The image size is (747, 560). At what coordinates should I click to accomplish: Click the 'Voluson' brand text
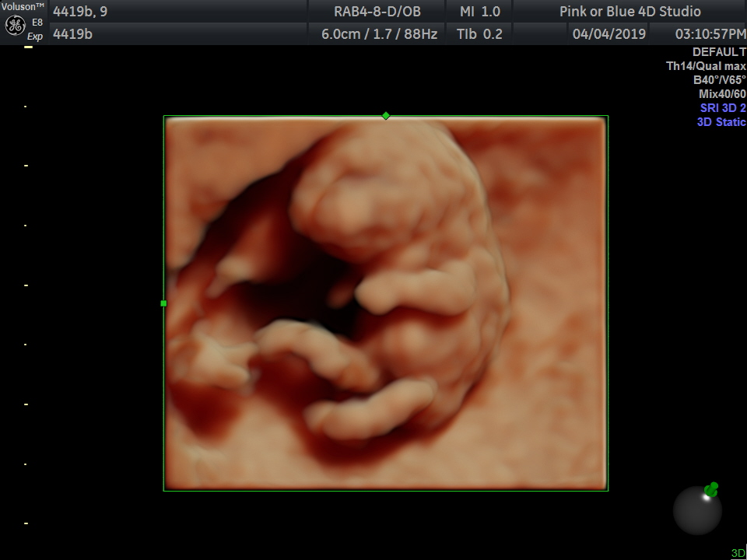click(x=23, y=7)
